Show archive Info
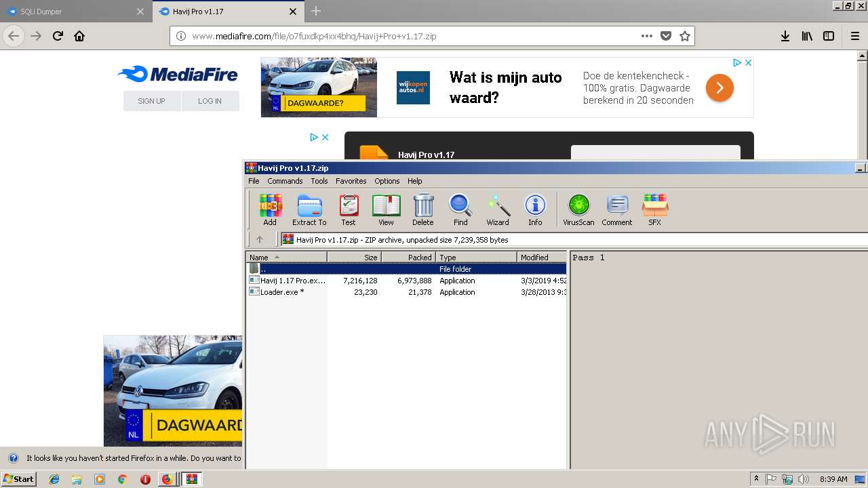This screenshot has height=488, width=868. pyautogui.click(x=535, y=209)
